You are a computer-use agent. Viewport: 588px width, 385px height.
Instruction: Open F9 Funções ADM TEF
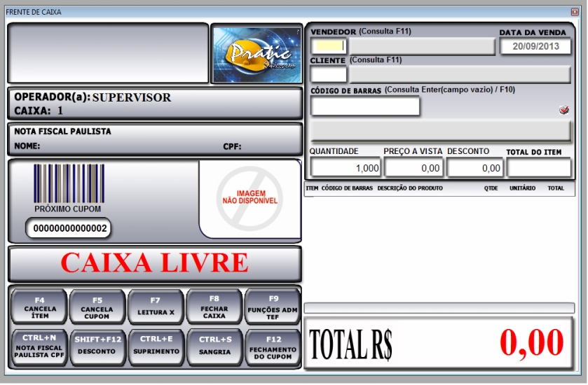(x=273, y=307)
